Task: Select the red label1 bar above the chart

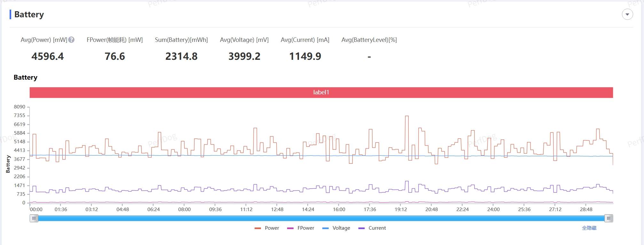Action: pos(321,92)
